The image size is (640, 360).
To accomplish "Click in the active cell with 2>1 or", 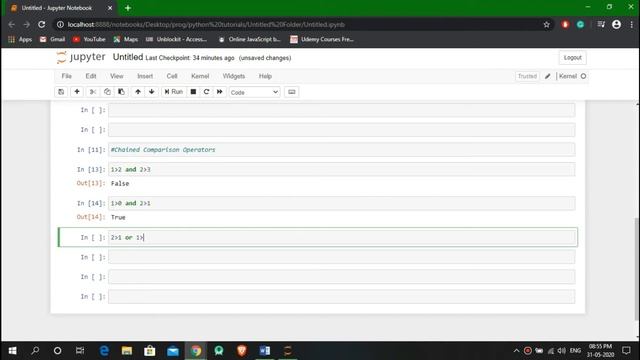I will pos(342,238).
